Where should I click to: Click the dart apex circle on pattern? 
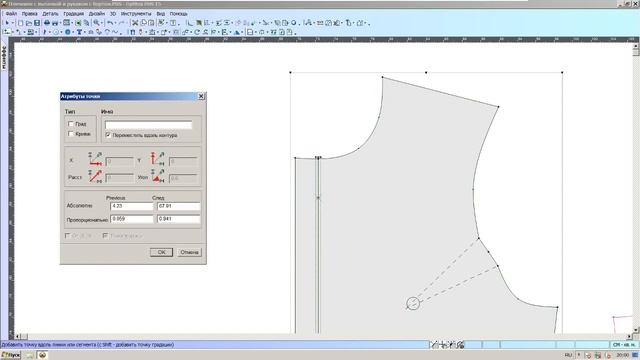(x=413, y=303)
